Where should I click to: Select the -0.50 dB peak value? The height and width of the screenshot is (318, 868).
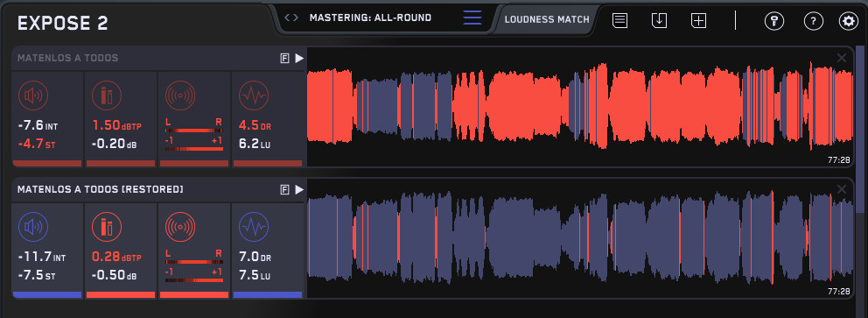114,276
